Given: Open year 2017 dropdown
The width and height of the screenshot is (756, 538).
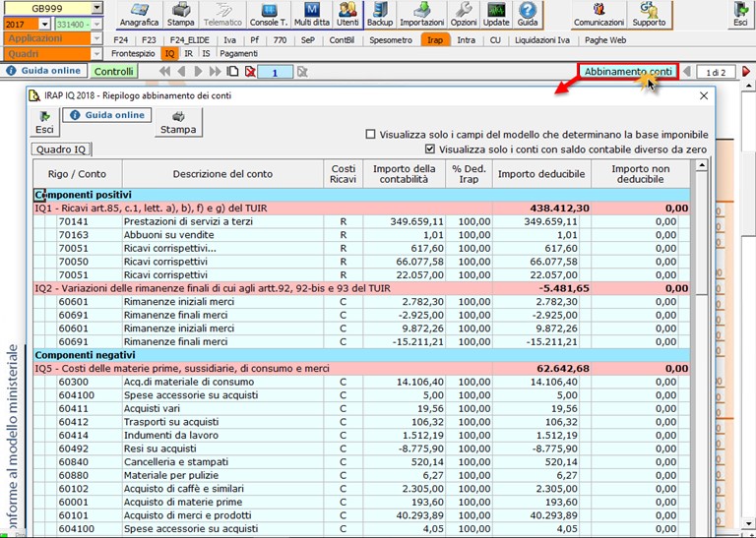Looking at the screenshot, I should 45,24.
